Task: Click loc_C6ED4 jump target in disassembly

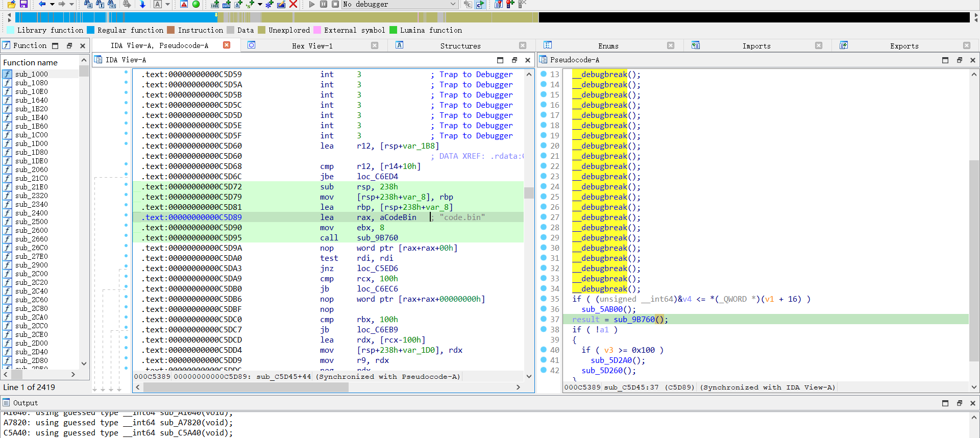Action: click(x=377, y=177)
